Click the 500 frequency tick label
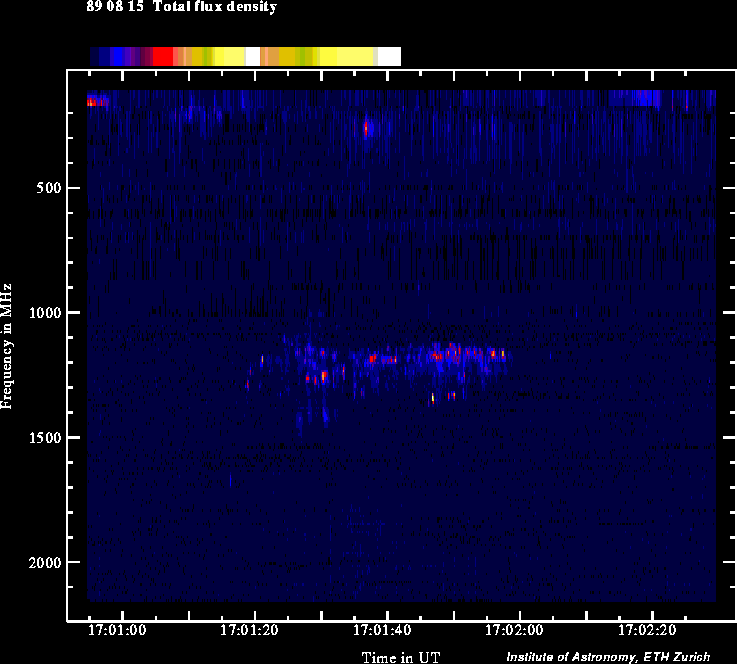This screenshot has width=737, height=664. [49, 188]
